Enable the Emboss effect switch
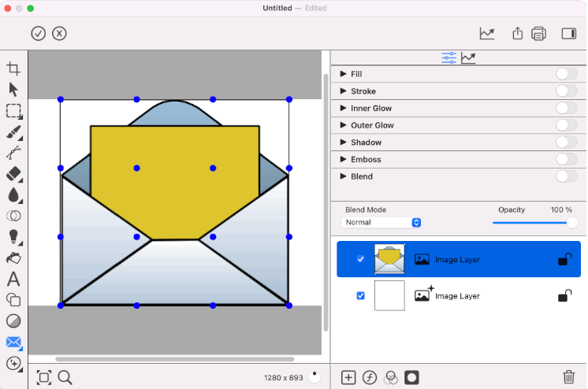 [x=567, y=159]
